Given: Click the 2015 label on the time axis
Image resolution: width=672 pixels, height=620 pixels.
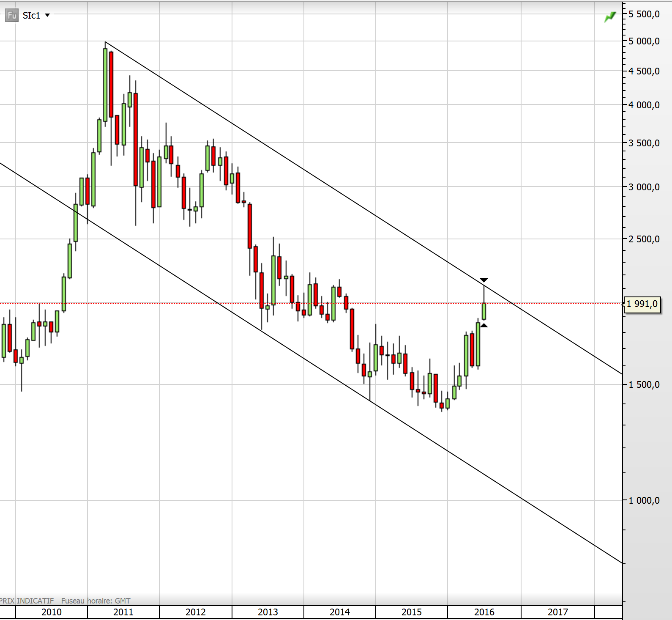Looking at the screenshot, I should pos(411,612).
